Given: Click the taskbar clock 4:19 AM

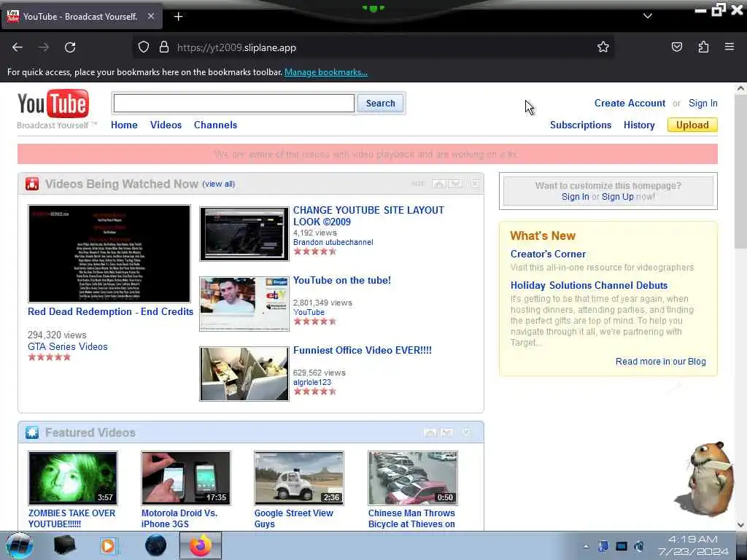Looking at the screenshot, I should pyautogui.click(x=693, y=540).
